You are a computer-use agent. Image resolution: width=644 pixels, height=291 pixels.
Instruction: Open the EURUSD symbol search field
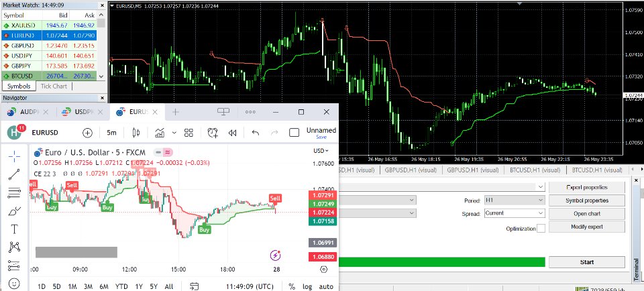(x=45, y=133)
